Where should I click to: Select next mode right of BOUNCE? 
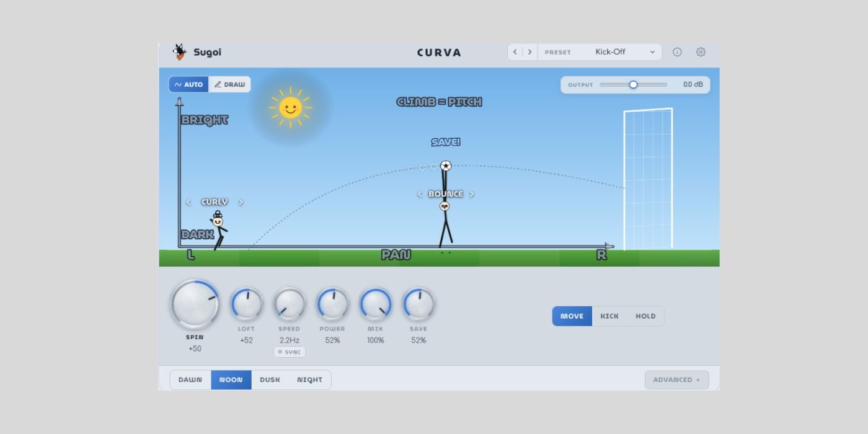pyautogui.click(x=471, y=194)
